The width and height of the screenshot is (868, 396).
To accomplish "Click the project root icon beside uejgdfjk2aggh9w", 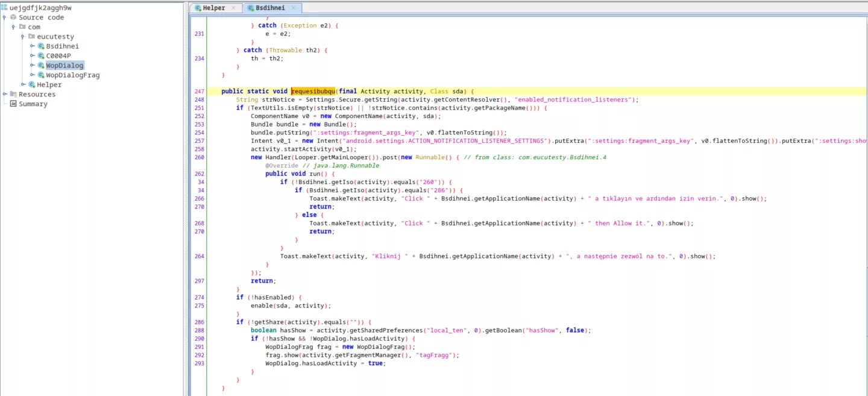I will tap(4, 8).
